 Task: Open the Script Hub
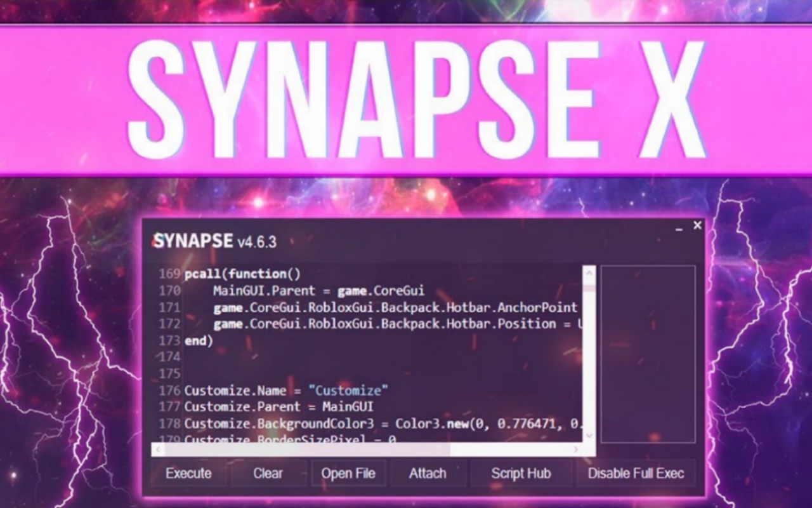click(x=521, y=473)
